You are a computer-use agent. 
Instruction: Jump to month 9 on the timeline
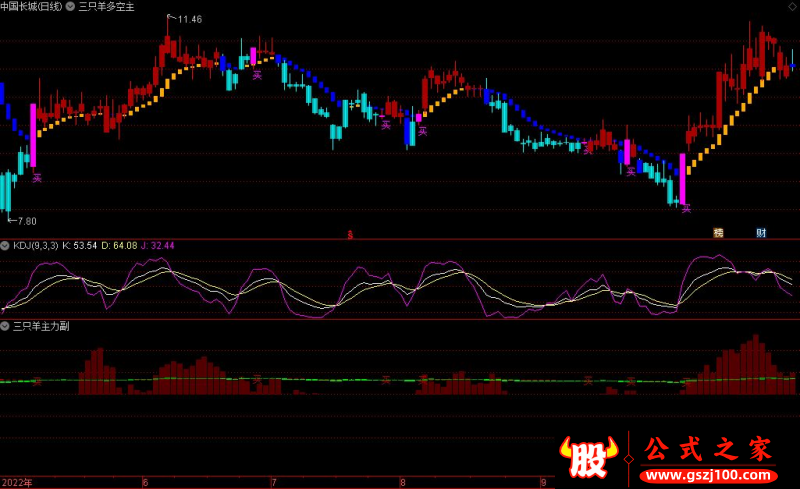544,482
